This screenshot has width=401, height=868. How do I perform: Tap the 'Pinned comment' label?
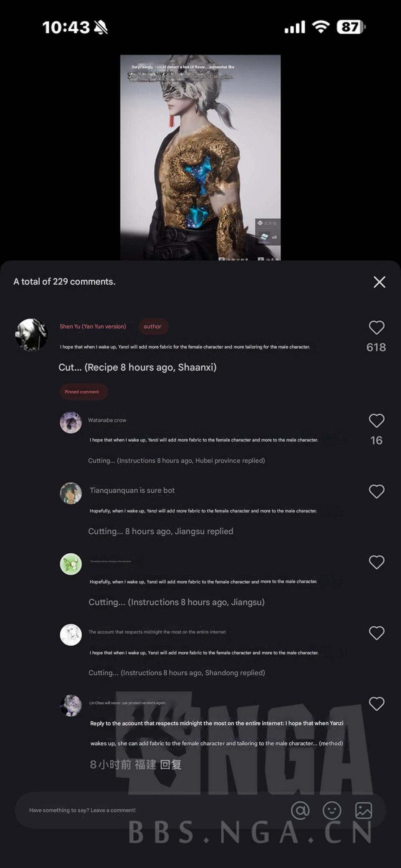pos(82,392)
